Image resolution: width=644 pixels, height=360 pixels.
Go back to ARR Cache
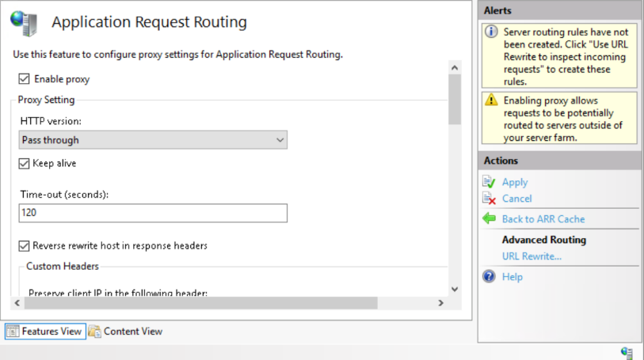(x=543, y=219)
